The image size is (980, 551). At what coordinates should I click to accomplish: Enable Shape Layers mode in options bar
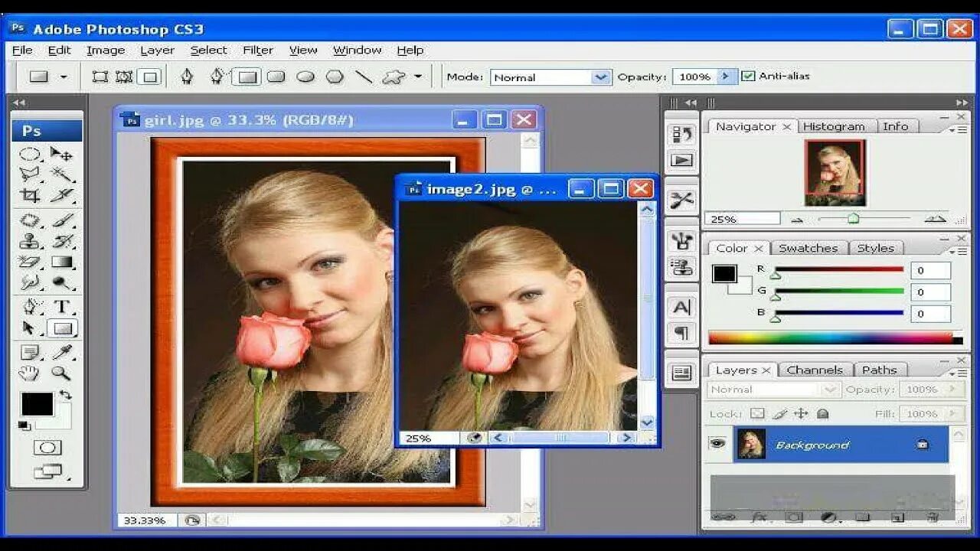pyautogui.click(x=100, y=77)
